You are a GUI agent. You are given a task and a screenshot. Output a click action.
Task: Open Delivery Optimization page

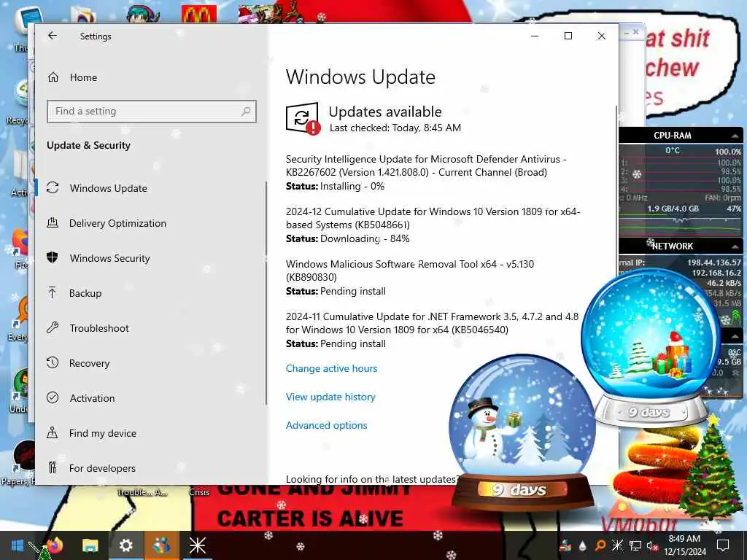point(117,223)
